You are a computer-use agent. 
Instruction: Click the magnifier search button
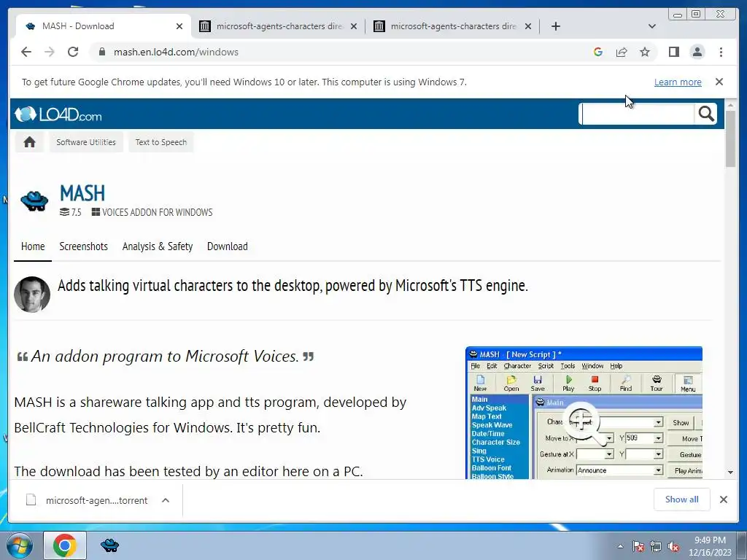pos(706,114)
